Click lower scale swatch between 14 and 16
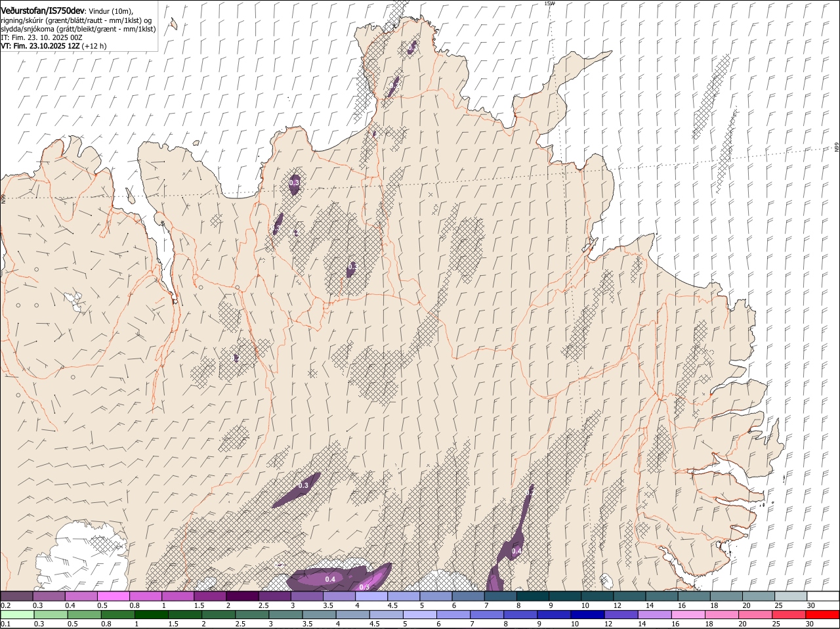 (656, 615)
